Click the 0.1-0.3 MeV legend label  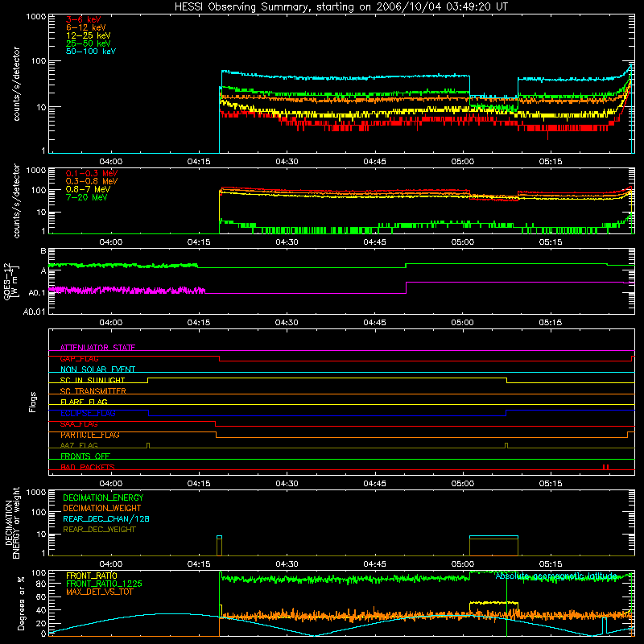pos(92,173)
